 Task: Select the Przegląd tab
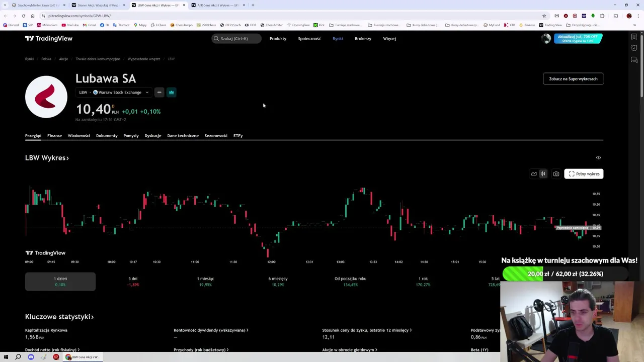click(33, 136)
